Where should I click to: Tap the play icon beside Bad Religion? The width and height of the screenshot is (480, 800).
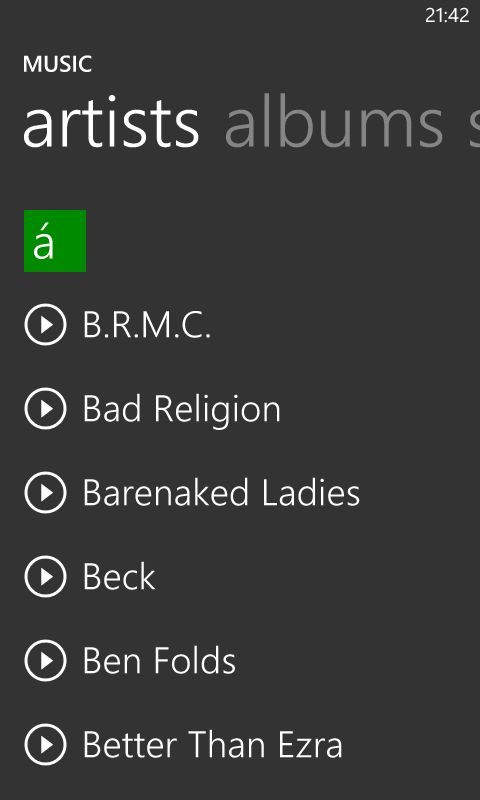45,409
